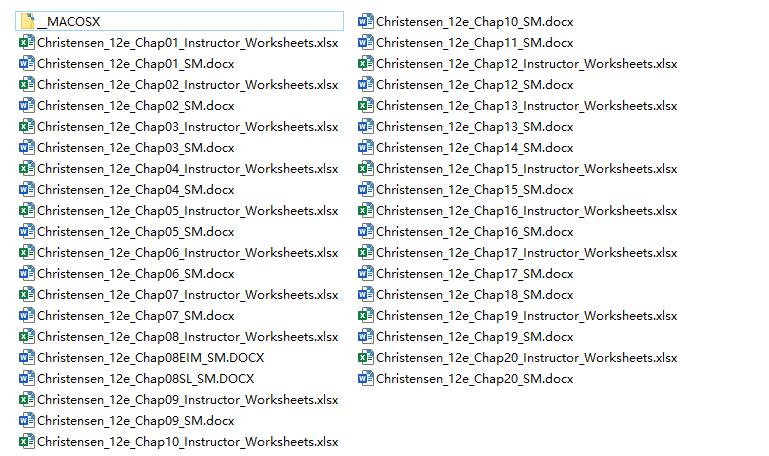Select the file name Christensen_12e_Chap16_SM.docx

pos(475,232)
